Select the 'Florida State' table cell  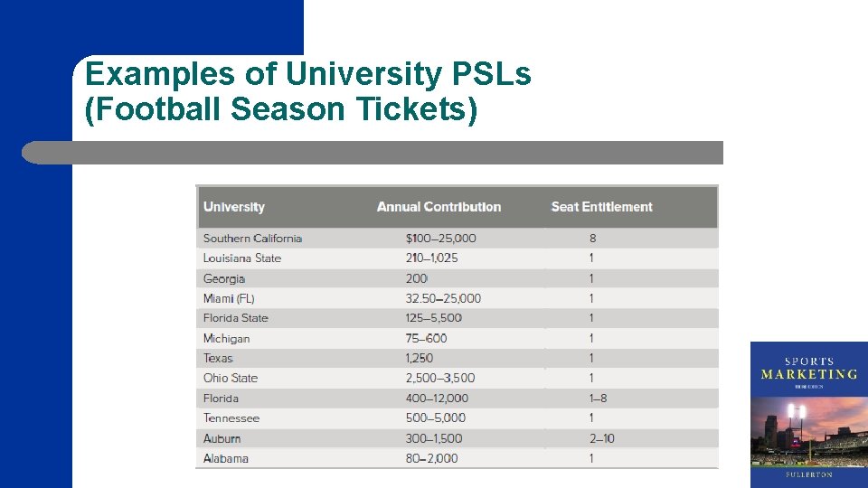coord(236,318)
